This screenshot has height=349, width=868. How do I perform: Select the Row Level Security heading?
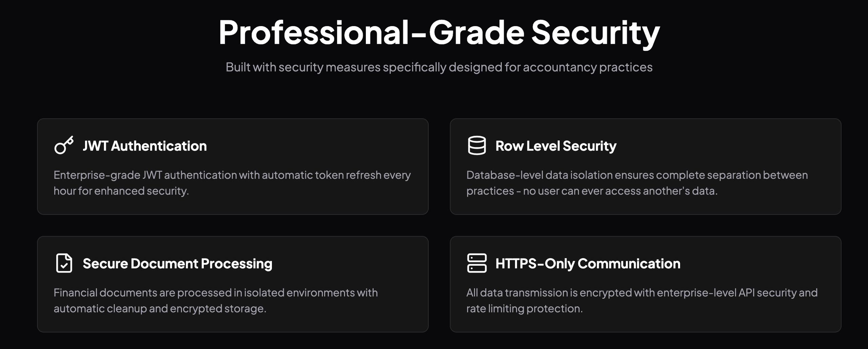[x=556, y=146]
